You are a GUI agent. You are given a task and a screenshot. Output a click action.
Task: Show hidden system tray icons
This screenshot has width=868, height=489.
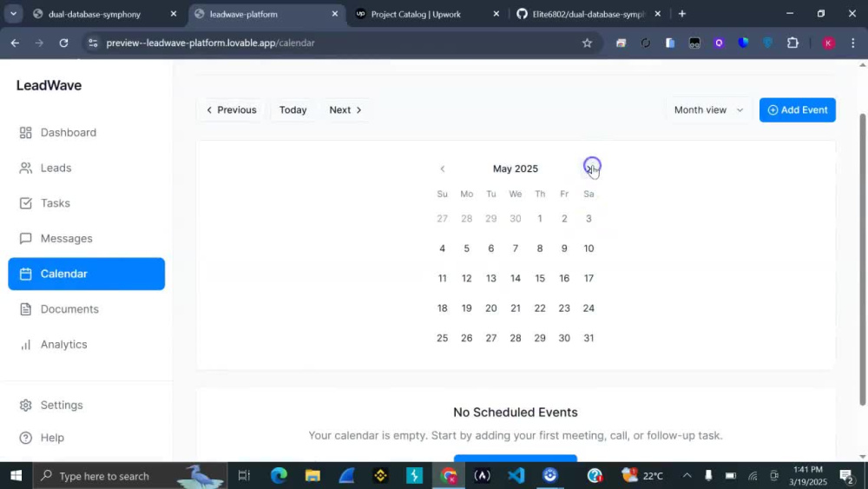click(x=687, y=476)
